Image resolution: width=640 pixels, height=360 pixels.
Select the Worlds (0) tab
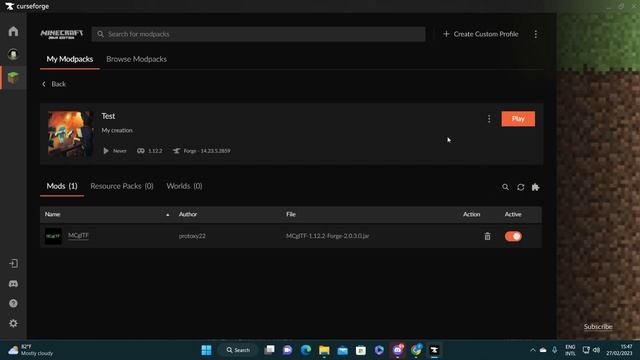(x=184, y=186)
